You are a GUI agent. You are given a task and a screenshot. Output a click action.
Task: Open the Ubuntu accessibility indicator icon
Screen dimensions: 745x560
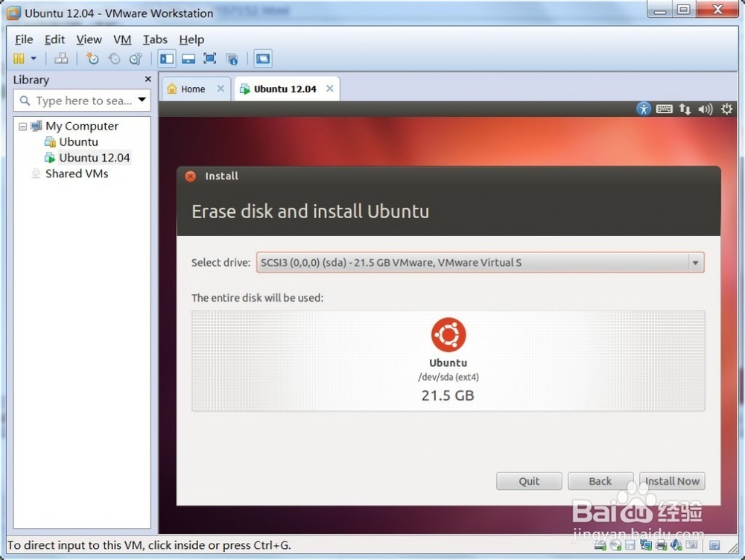click(644, 109)
